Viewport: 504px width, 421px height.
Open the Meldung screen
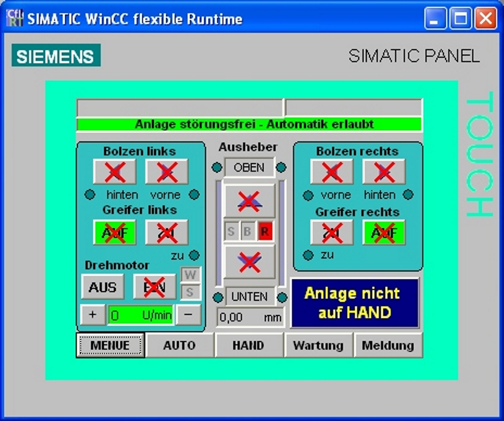(388, 345)
